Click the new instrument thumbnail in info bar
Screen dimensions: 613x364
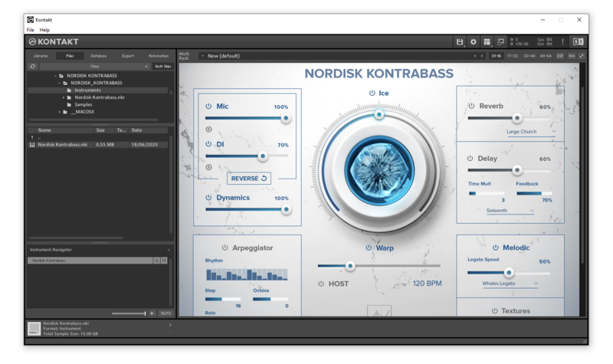[34, 329]
